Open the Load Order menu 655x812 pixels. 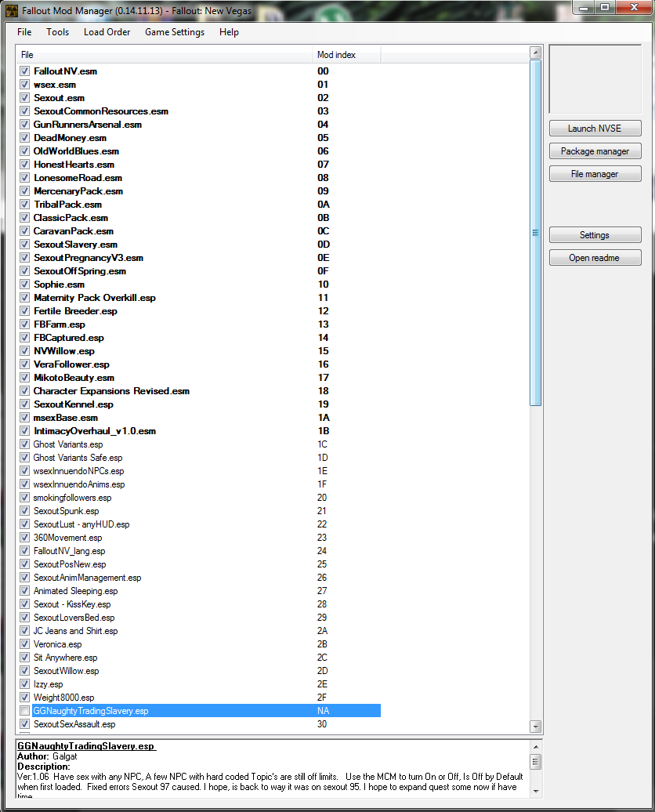click(x=107, y=32)
